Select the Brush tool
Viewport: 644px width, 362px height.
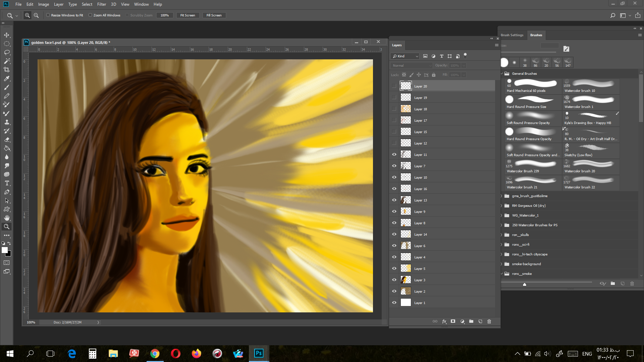(x=7, y=87)
